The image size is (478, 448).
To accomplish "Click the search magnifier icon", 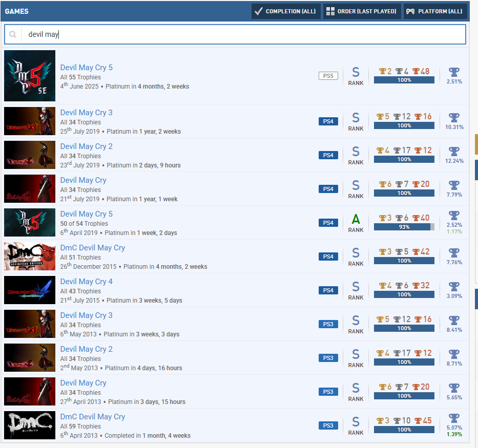I will point(13,35).
